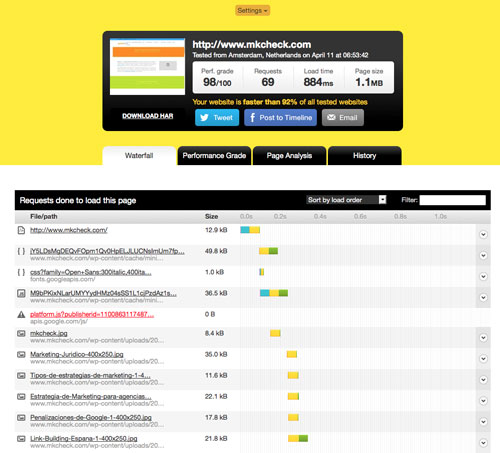Click the mkcheck.com website thumbnail

[x=147, y=66]
